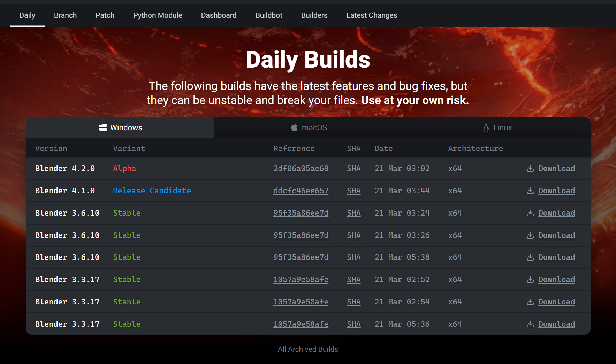This screenshot has width=616, height=364.
Task: Open SHA link for Blender 4.1.0
Action: [x=353, y=191]
